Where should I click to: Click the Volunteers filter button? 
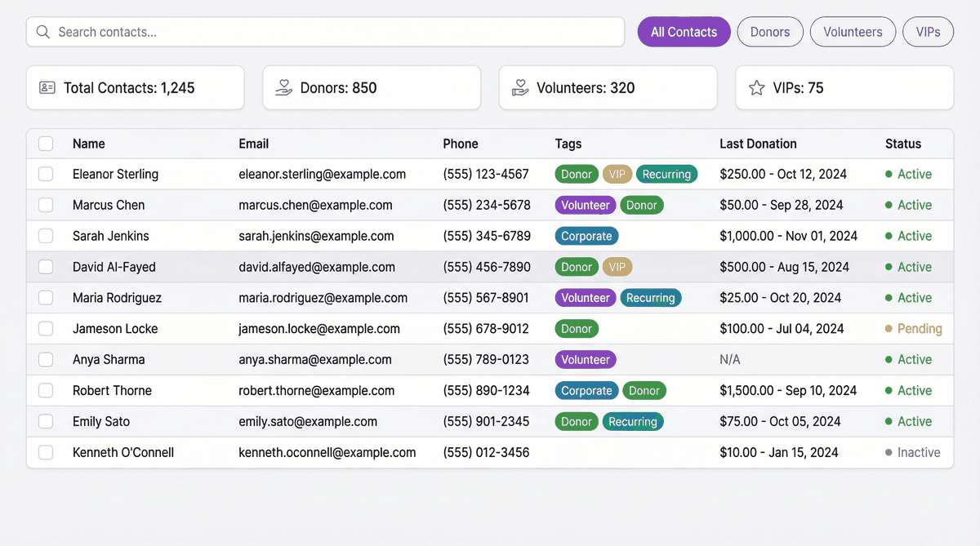[x=853, y=31]
